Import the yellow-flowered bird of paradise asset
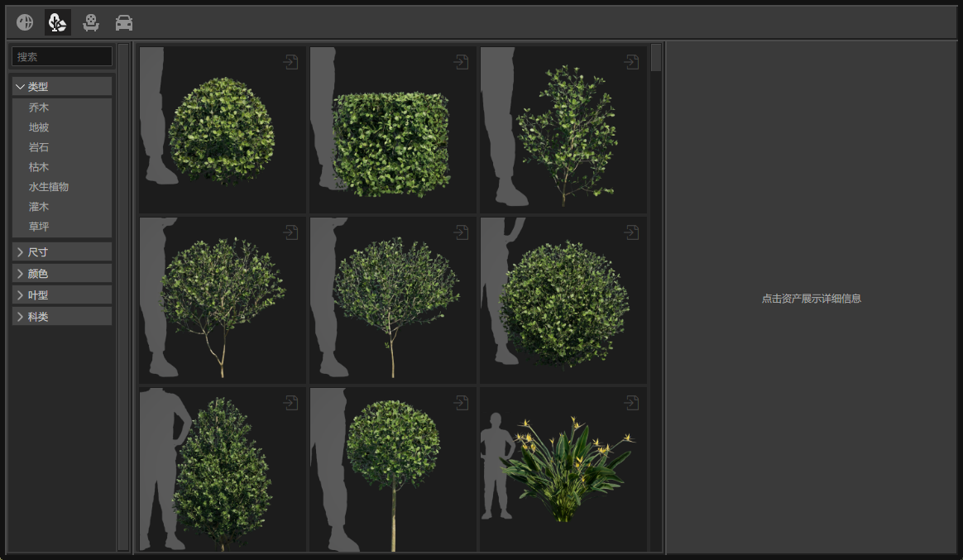Image resolution: width=963 pixels, height=560 pixels. [x=631, y=403]
